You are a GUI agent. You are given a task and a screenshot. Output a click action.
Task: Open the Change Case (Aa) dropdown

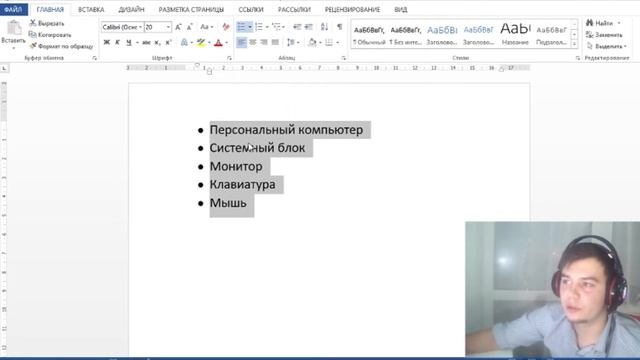click(207, 27)
